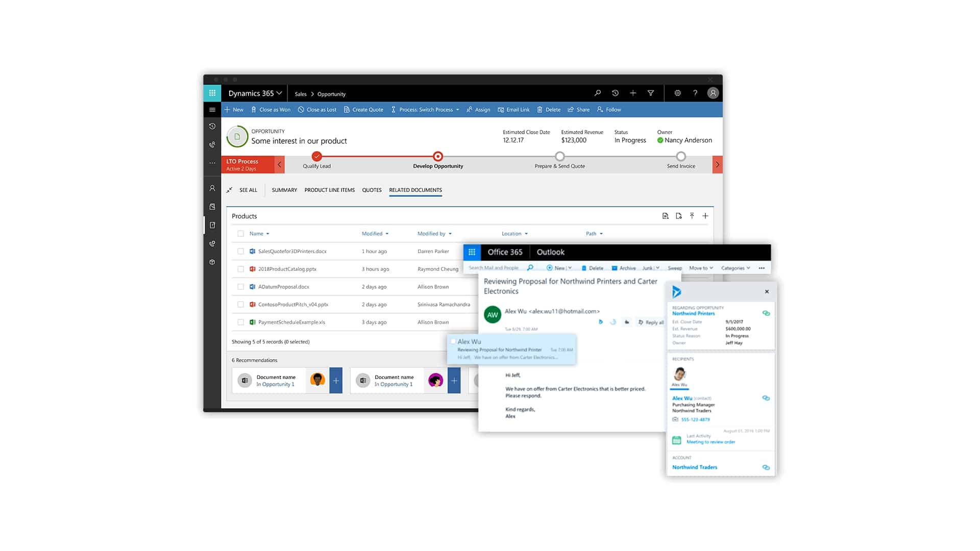Select the Qualify Lead stage marker
This screenshot has height=551, width=980.
(x=317, y=156)
